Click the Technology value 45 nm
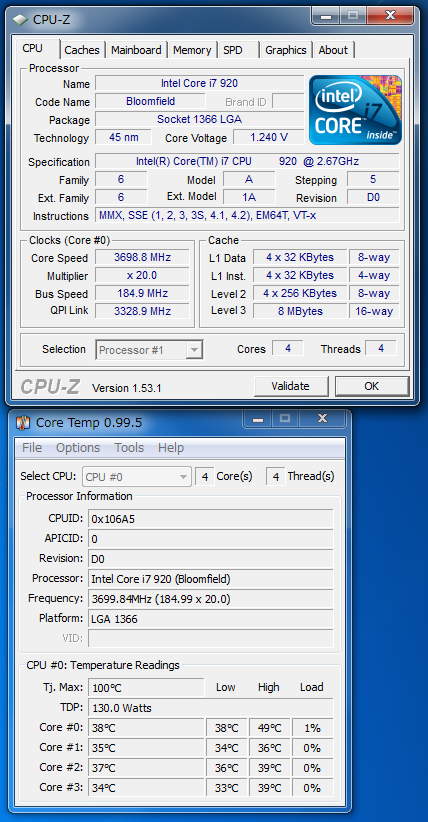428x822 pixels. (123, 137)
